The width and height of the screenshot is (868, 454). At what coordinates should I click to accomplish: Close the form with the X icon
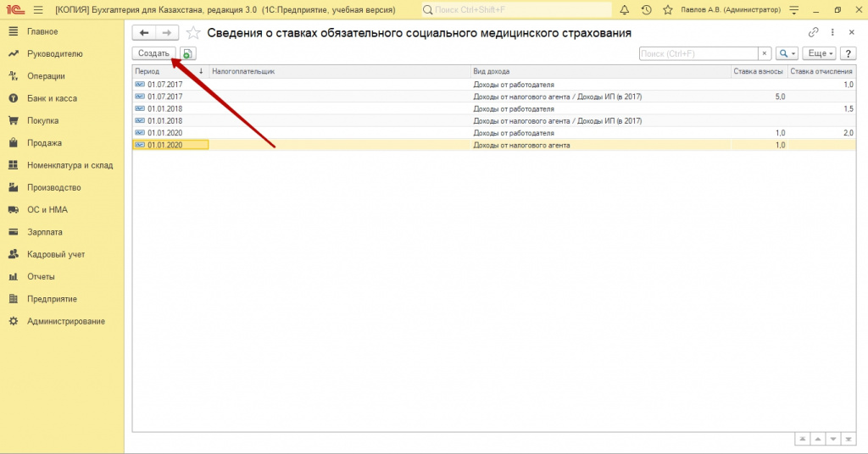pyautogui.click(x=851, y=33)
